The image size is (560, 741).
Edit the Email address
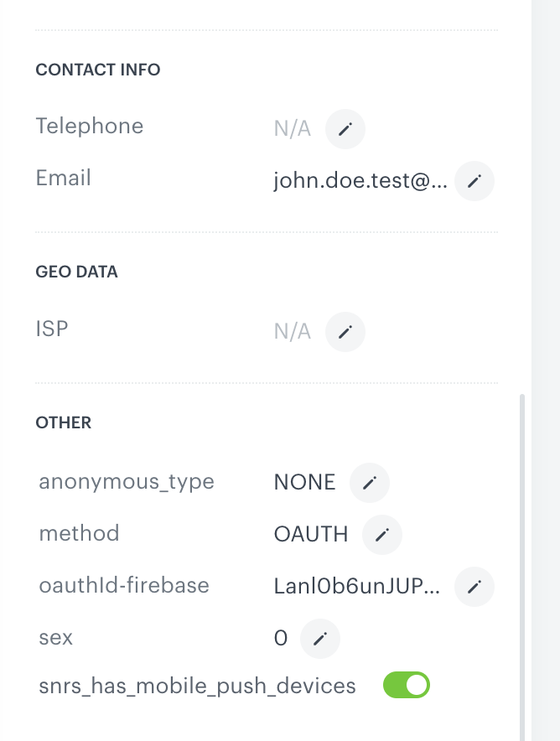tap(474, 181)
